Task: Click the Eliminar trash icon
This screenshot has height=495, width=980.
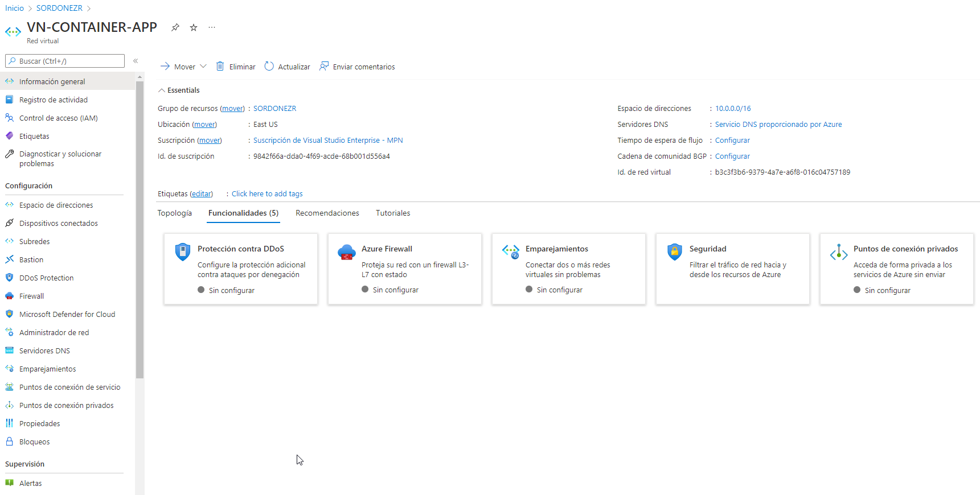Action: pyautogui.click(x=220, y=67)
